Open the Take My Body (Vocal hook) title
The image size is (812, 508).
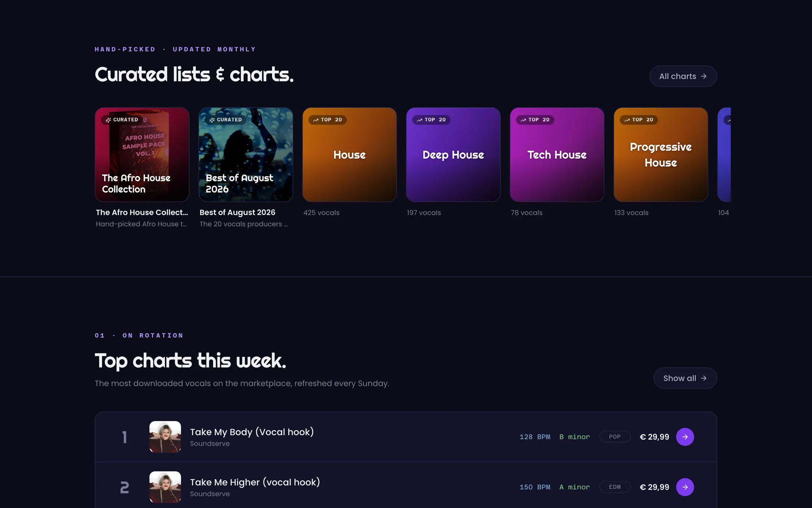(252, 432)
